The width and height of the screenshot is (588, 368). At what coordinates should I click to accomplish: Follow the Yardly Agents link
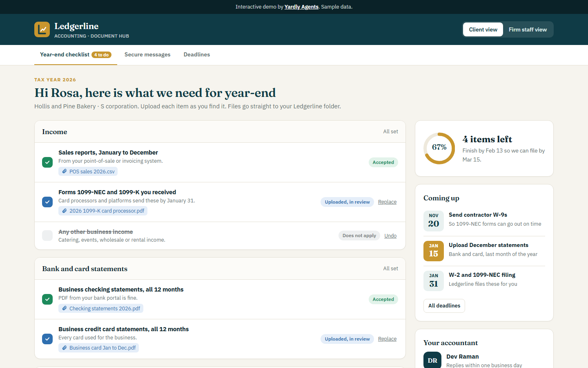(x=301, y=7)
